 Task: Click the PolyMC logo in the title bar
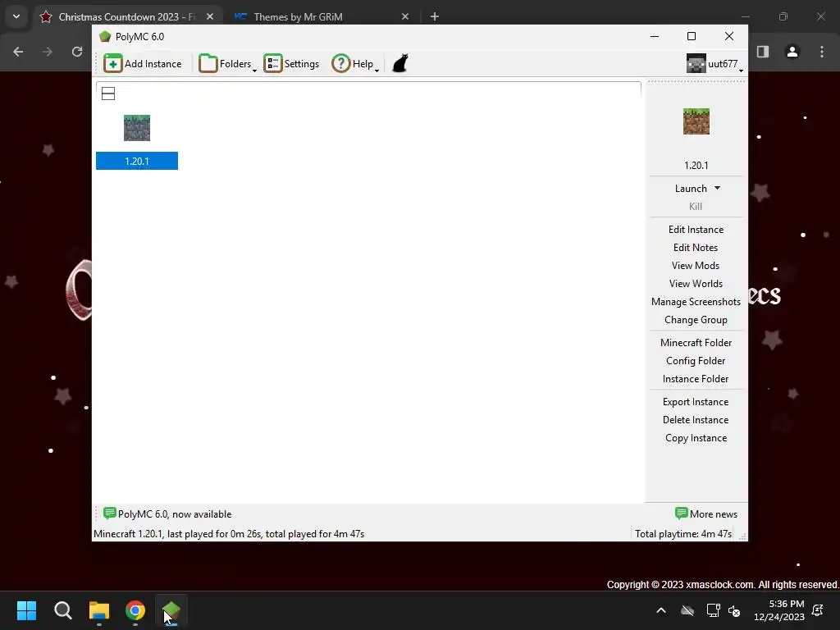(x=105, y=36)
